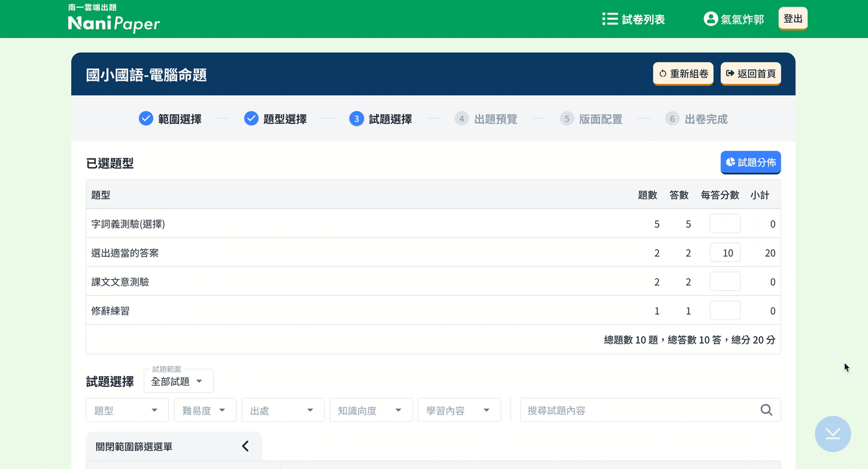Go to the 出卷完成 step

tap(706, 119)
